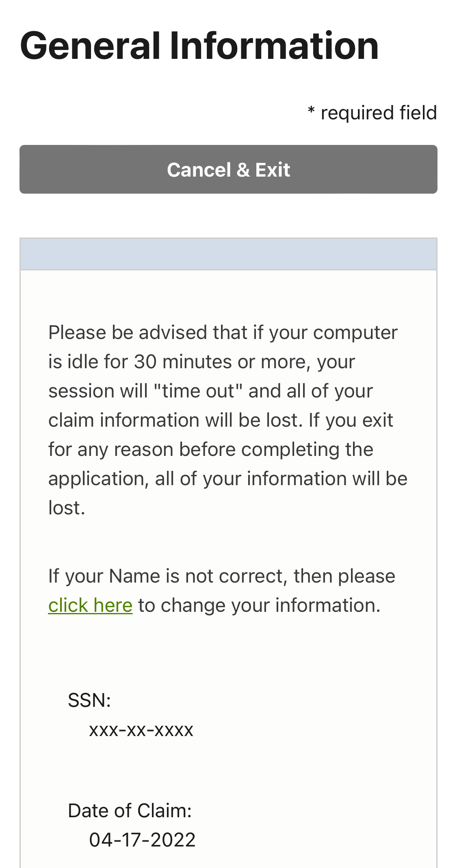Image resolution: width=457 pixels, height=868 pixels.
Task: Click the blue header bar of the form panel
Action: (x=228, y=254)
